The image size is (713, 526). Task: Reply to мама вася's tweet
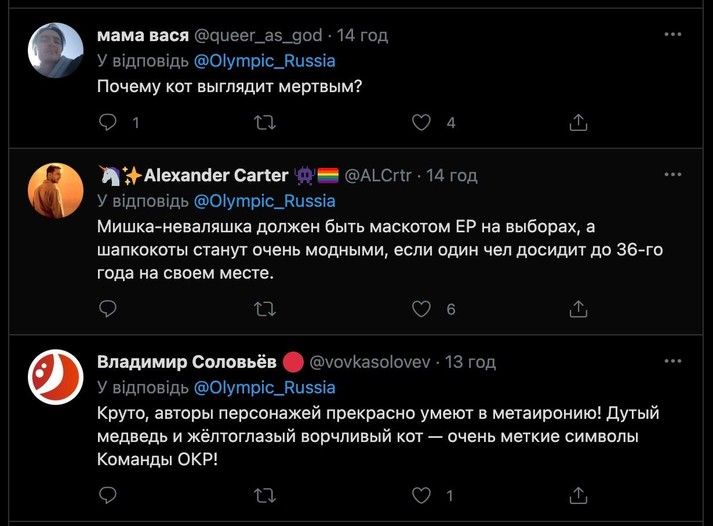tap(109, 123)
